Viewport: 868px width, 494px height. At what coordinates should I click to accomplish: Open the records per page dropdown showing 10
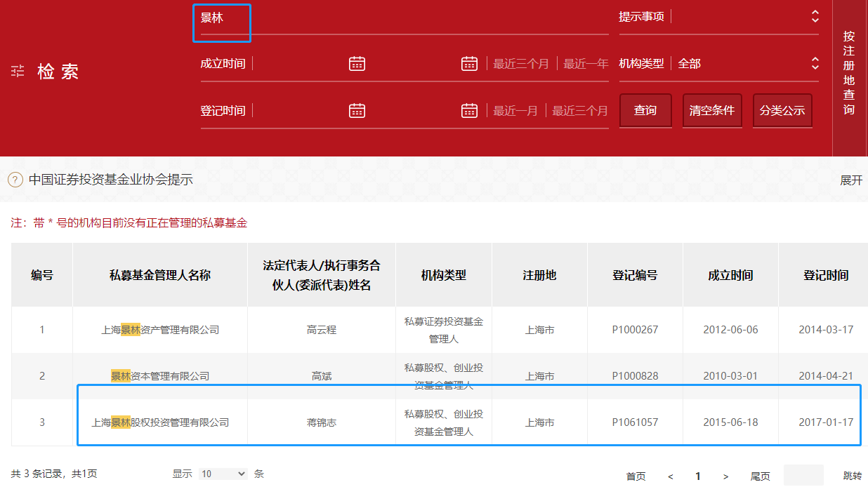click(223, 474)
